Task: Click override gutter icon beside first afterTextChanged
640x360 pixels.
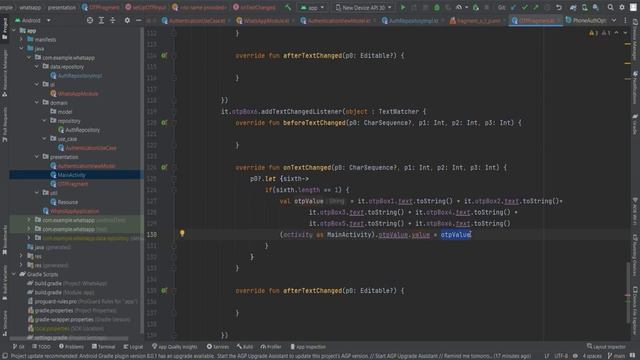Action: coord(164,55)
